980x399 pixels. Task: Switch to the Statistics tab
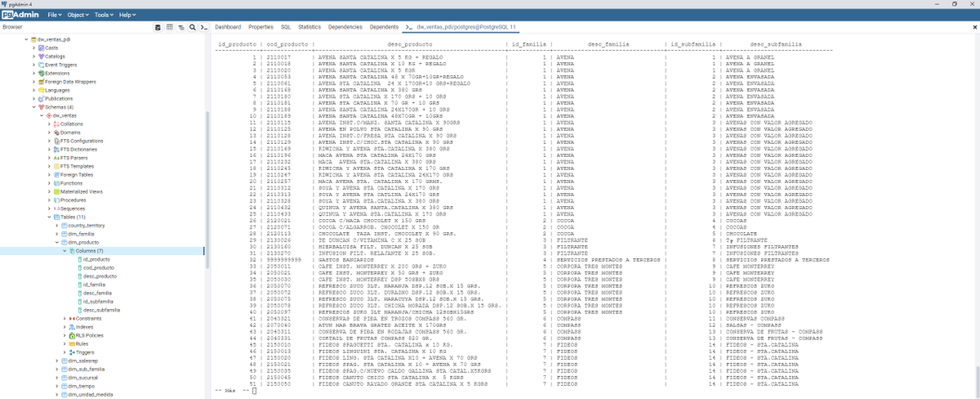(310, 27)
